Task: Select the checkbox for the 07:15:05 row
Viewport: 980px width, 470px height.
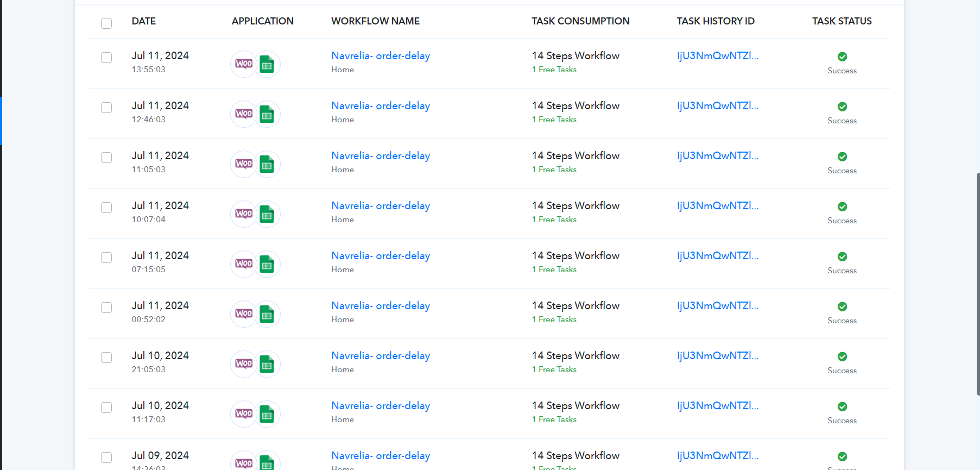Action: [106, 258]
